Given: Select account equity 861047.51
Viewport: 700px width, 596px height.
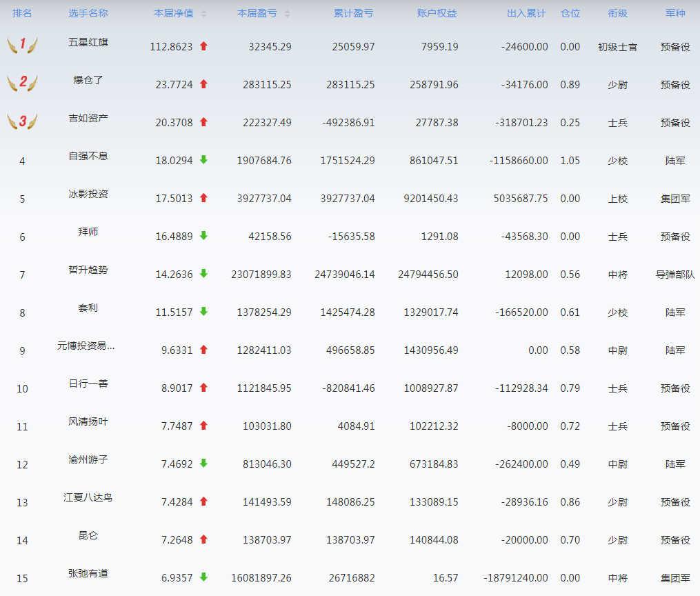Looking at the screenshot, I should pyautogui.click(x=434, y=161).
